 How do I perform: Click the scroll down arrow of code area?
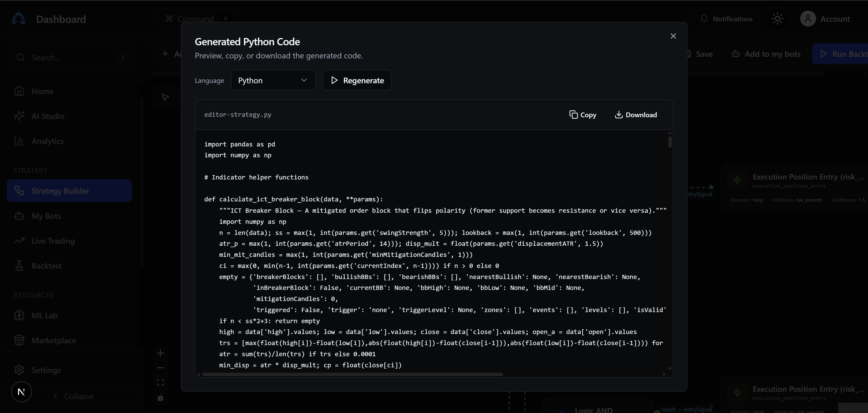pos(670,369)
